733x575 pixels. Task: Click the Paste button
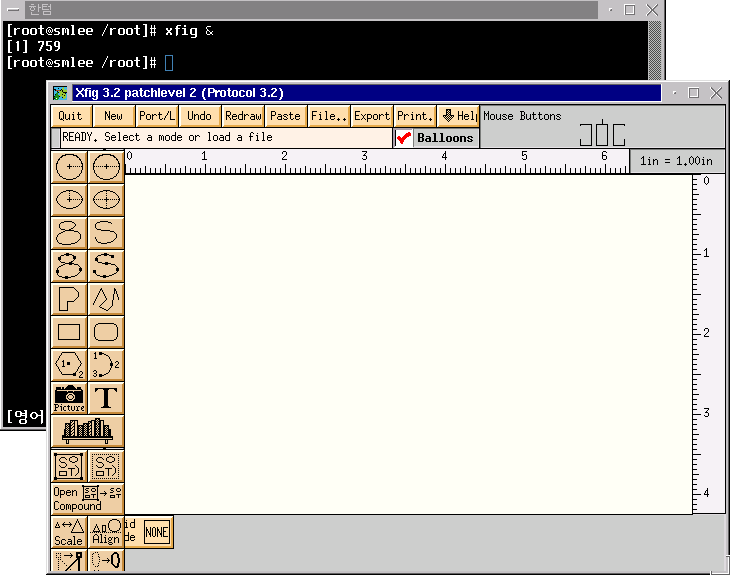click(x=286, y=116)
